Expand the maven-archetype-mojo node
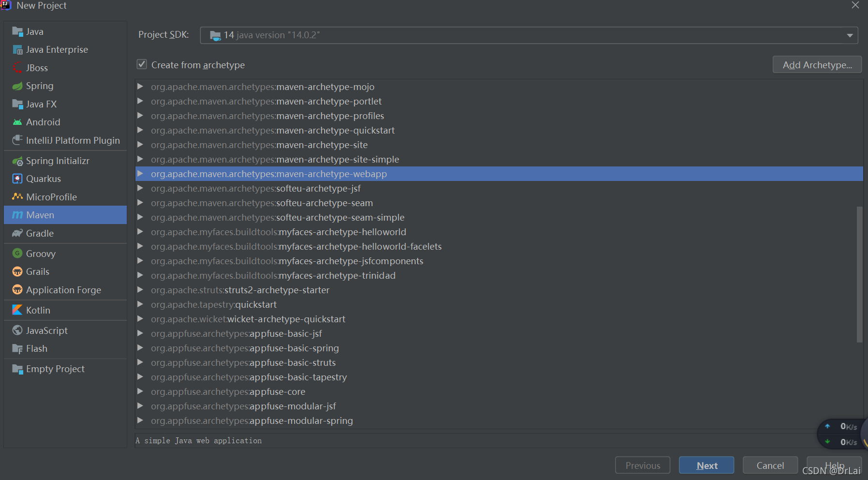The image size is (868, 480). pos(140,87)
